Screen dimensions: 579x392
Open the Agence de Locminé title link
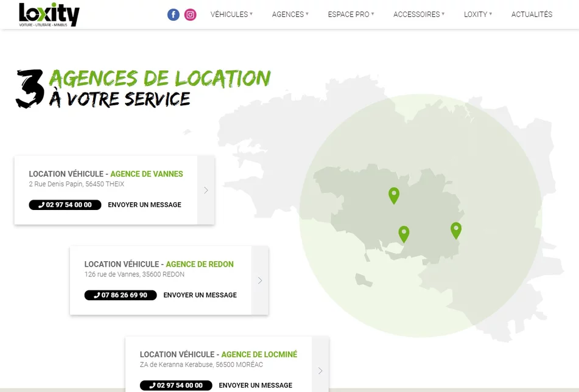(259, 354)
